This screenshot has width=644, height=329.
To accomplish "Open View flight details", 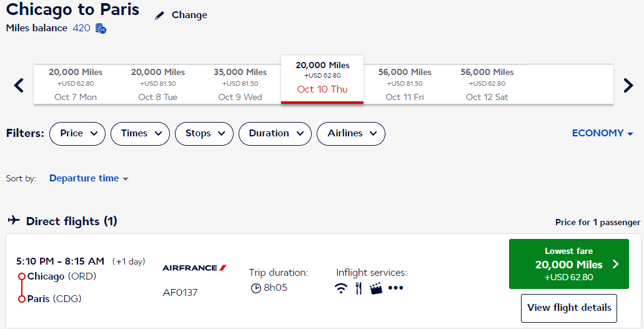I will click(568, 308).
